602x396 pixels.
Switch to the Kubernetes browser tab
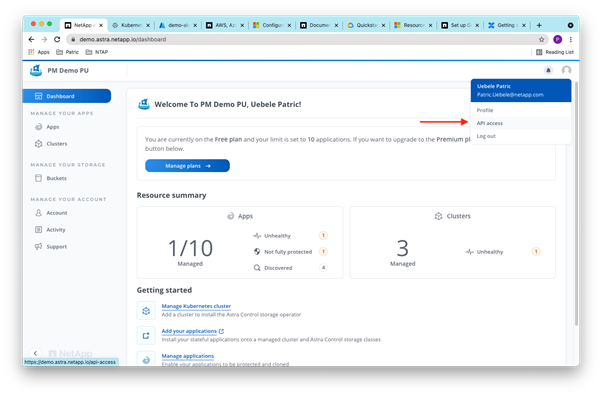click(131, 25)
